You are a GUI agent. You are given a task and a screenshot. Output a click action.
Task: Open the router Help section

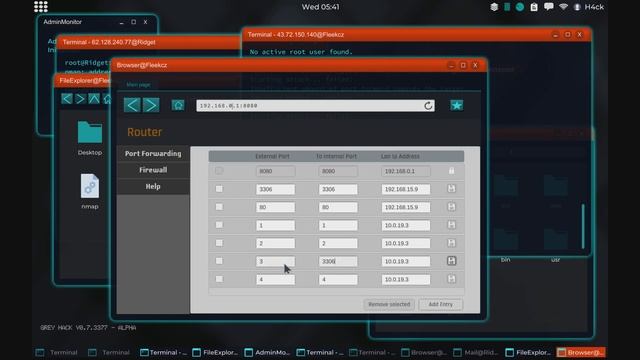pyautogui.click(x=153, y=186)
